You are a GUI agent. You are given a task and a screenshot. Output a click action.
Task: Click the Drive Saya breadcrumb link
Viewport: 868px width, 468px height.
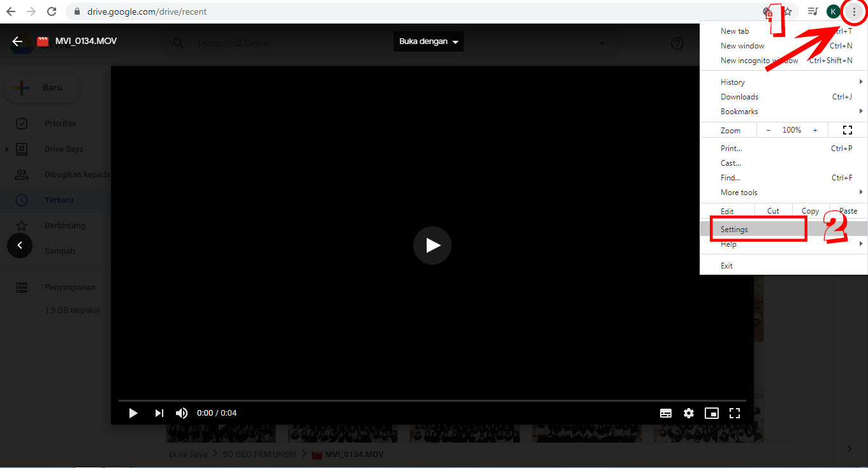point(188,455)
